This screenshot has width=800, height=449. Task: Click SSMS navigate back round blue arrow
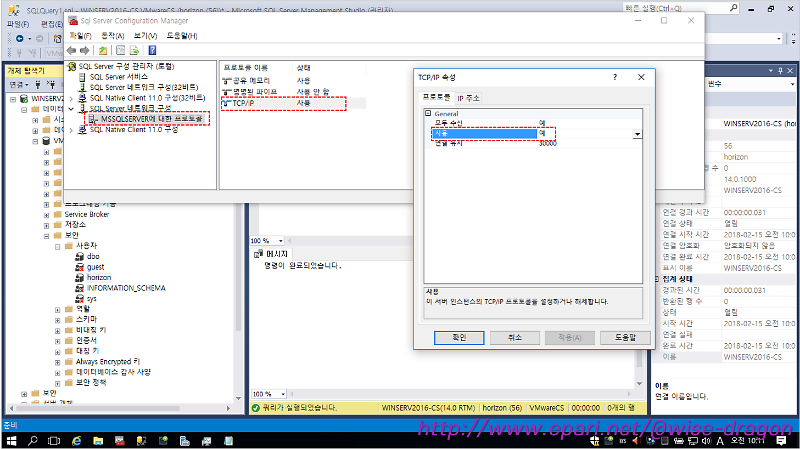tap(19, 38)
